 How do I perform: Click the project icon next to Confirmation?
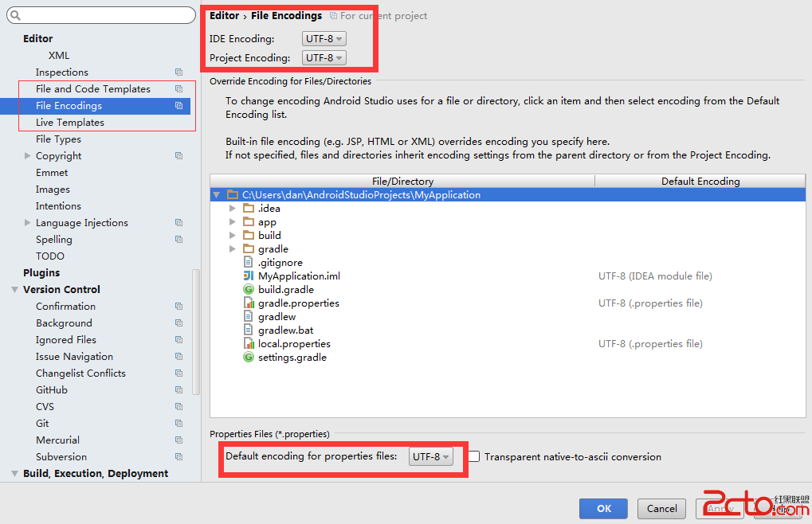[178, 307]
